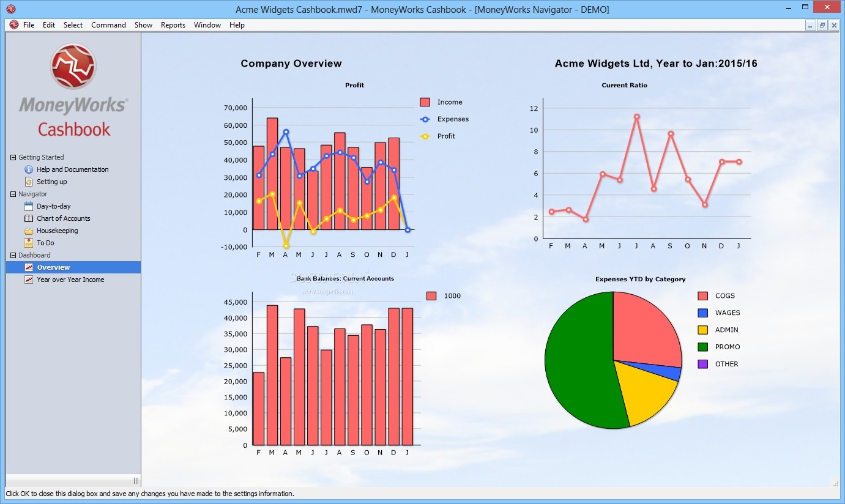Open the Edit menu
The height and width of the screenshot is (504, 845).
49,25
